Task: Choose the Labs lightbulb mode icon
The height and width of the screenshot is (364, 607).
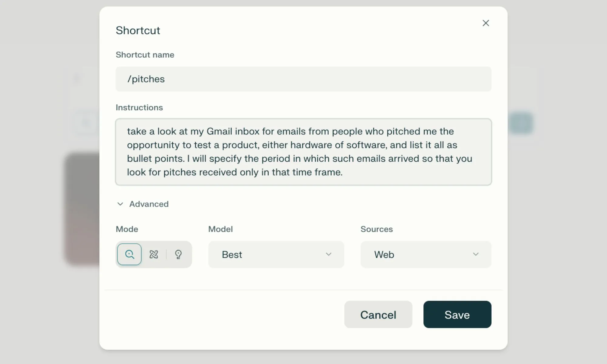Action: (178, 254)
